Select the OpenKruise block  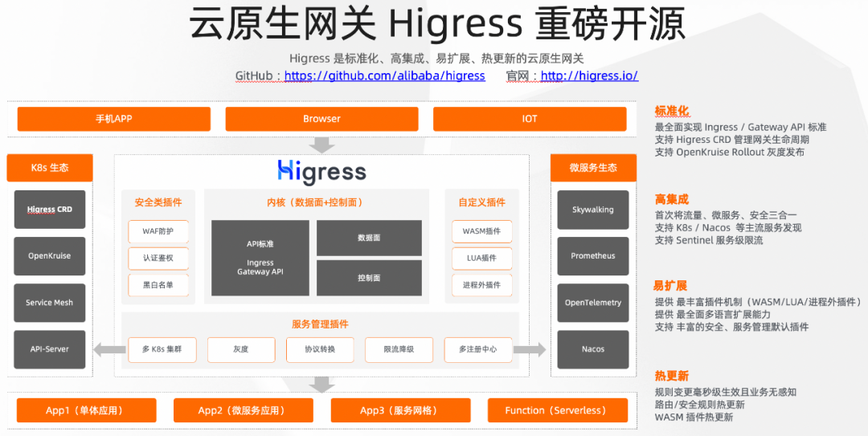[x=50, y=256]
